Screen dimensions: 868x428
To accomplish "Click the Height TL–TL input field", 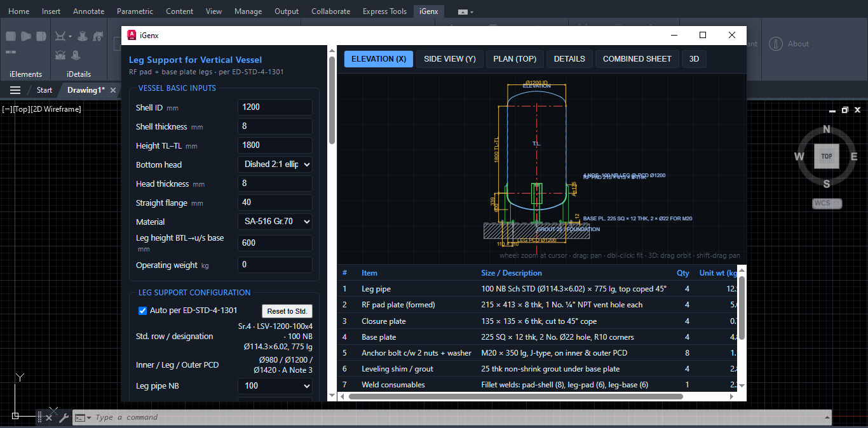I will coord(275,145).
